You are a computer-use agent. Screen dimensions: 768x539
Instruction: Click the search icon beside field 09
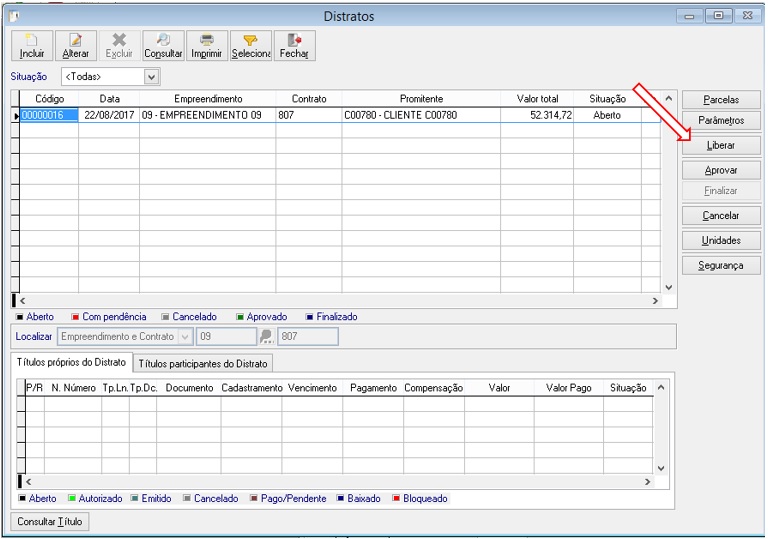(x=266, y=337)
